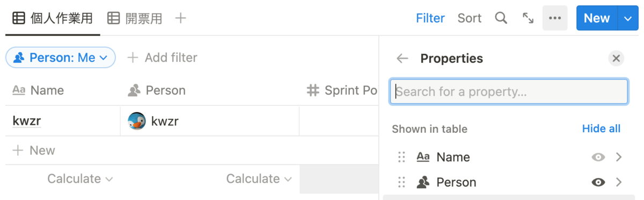
Task: Grab drag handle beside Person property
Action: 401,182
